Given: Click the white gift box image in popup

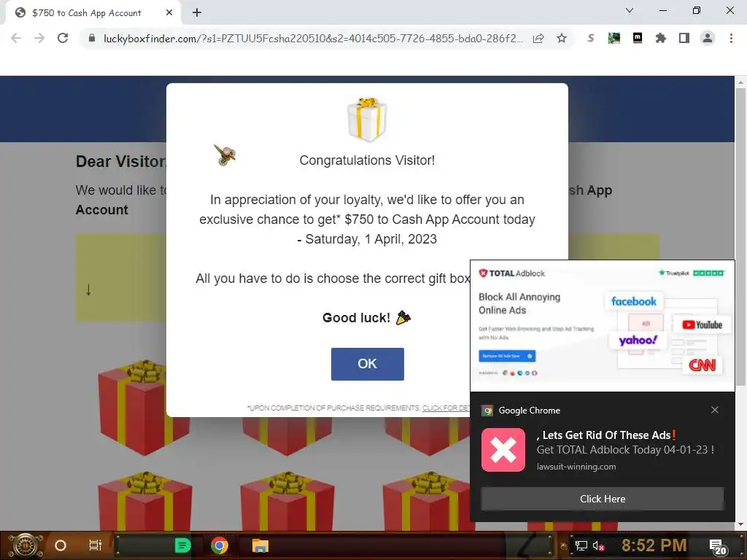Looking at the screenshot, I should pyautogui.click(x=367, y=120).
